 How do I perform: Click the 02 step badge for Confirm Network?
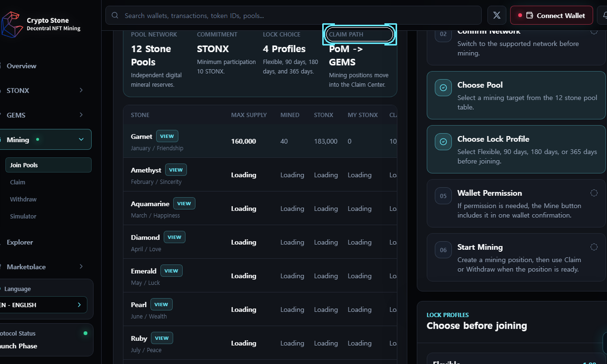tap(444, 34)
